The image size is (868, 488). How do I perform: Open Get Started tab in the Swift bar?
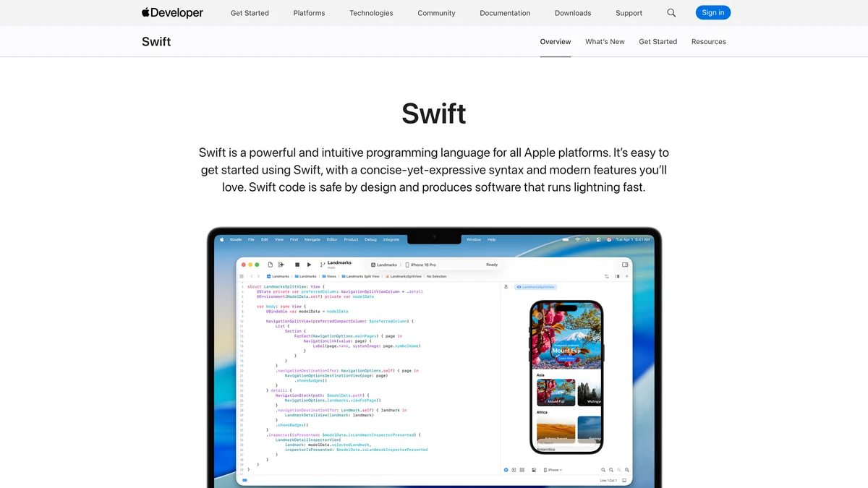pos(658,42)
